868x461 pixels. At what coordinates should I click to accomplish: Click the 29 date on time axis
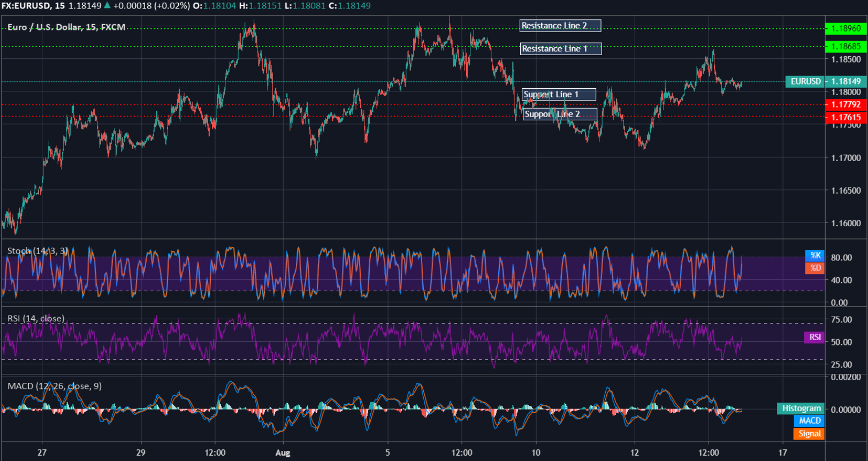click(x=140, y=452)
